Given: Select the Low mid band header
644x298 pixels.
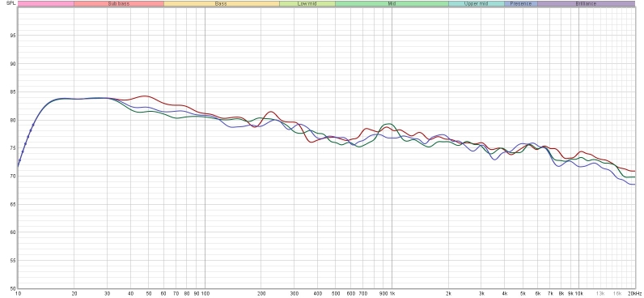Looking at the screenshot, I should coord(307,4).
